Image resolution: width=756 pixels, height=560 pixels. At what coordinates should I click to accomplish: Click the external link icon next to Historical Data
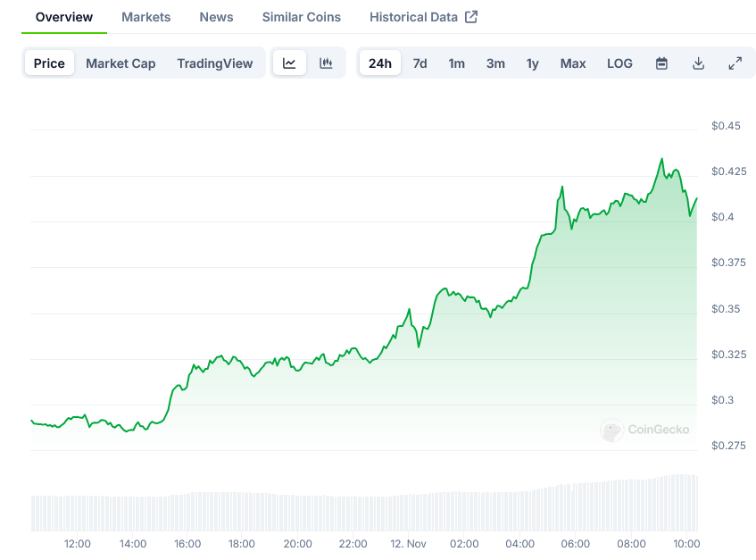[471, 17]
